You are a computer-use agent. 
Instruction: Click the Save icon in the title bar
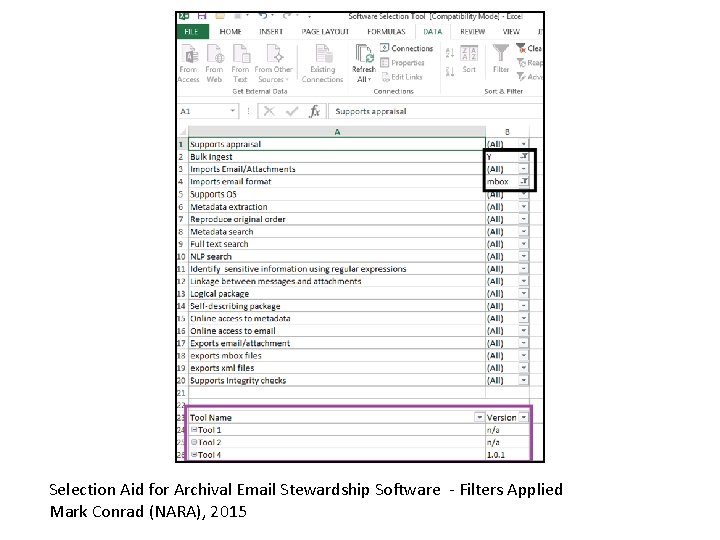pyautogui.click(x=202, y=16)
